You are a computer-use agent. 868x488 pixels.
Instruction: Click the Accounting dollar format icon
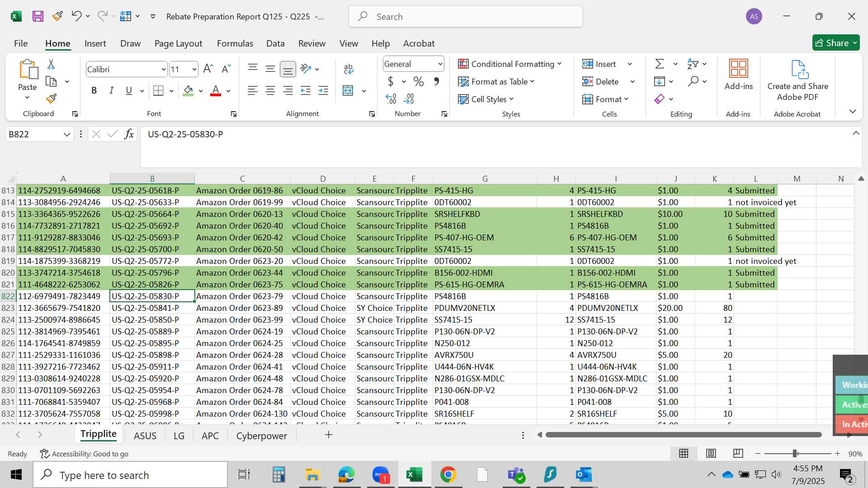[x=391, y=82]
